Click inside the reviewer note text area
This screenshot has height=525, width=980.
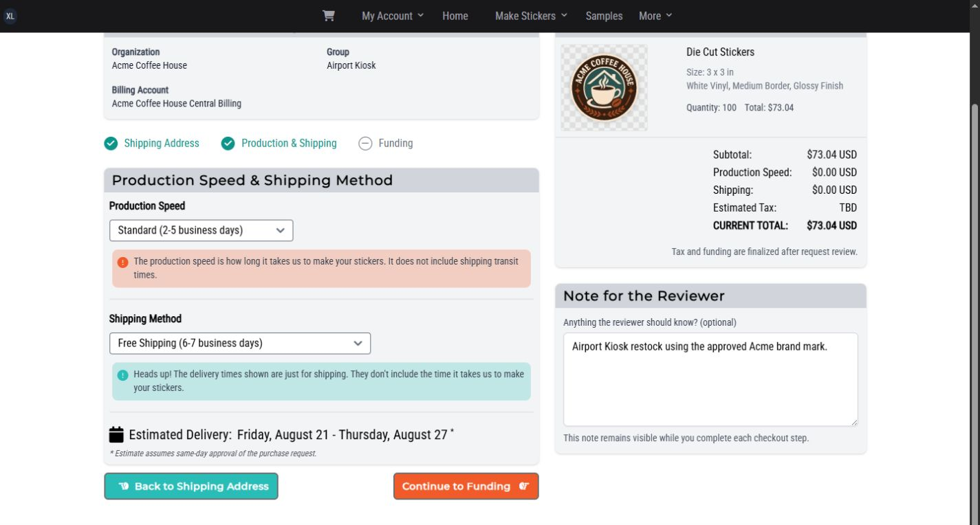[x=710, y=379]
